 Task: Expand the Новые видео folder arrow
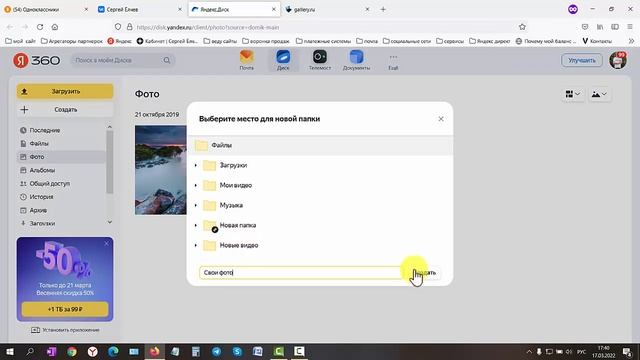click(196, 245)
